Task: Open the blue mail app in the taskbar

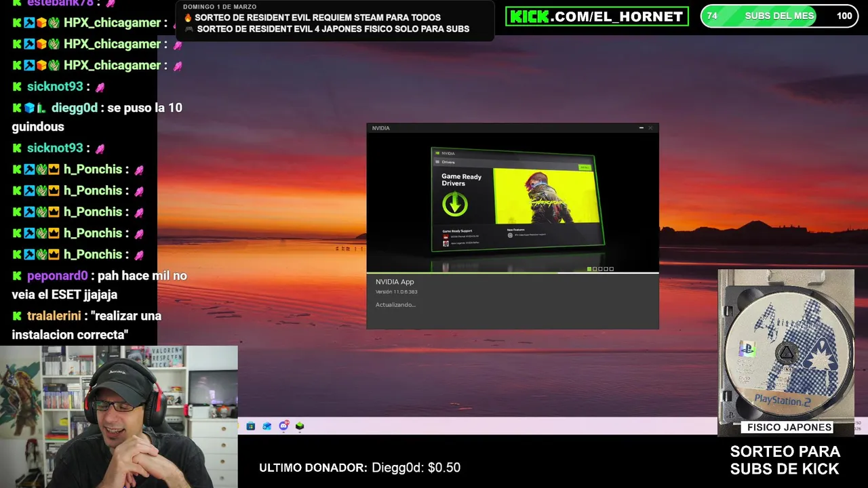Action: (267, 426)
